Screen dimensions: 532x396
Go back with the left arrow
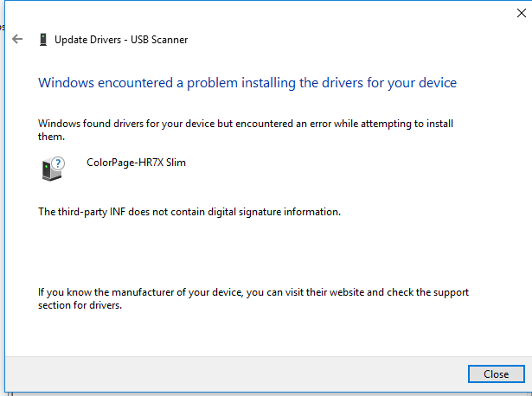[17, 39]
